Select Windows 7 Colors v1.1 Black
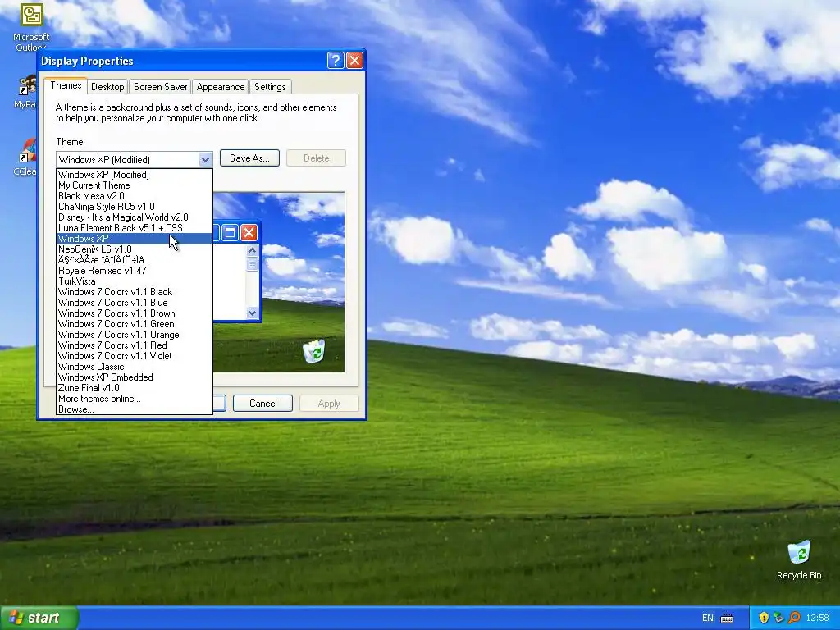The width and height of the screenshot is (840, 630). [x=134, y=292]
